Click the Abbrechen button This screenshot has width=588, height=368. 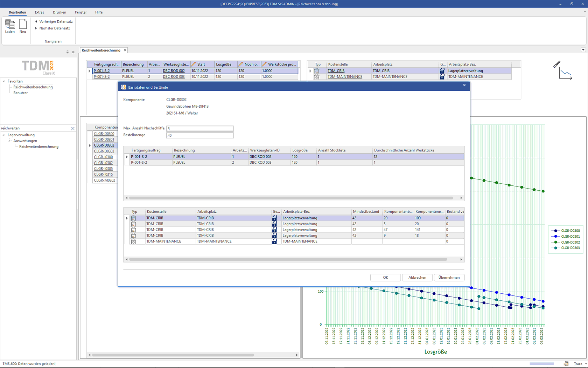point(417,278)
